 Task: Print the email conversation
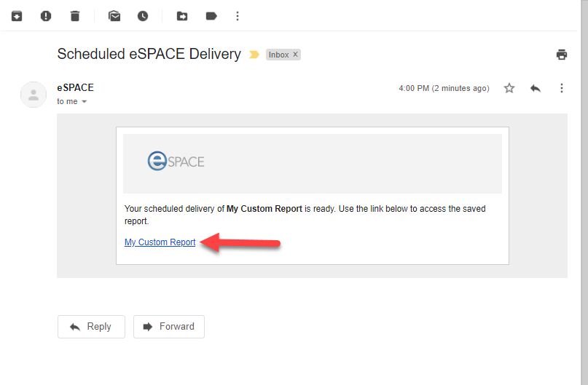(561, 55)
